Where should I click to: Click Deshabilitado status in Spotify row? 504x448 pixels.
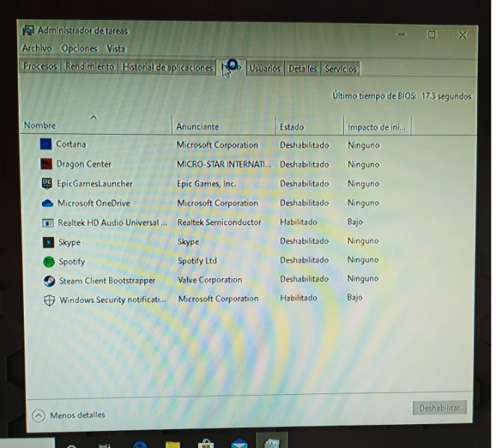(304, 260)
